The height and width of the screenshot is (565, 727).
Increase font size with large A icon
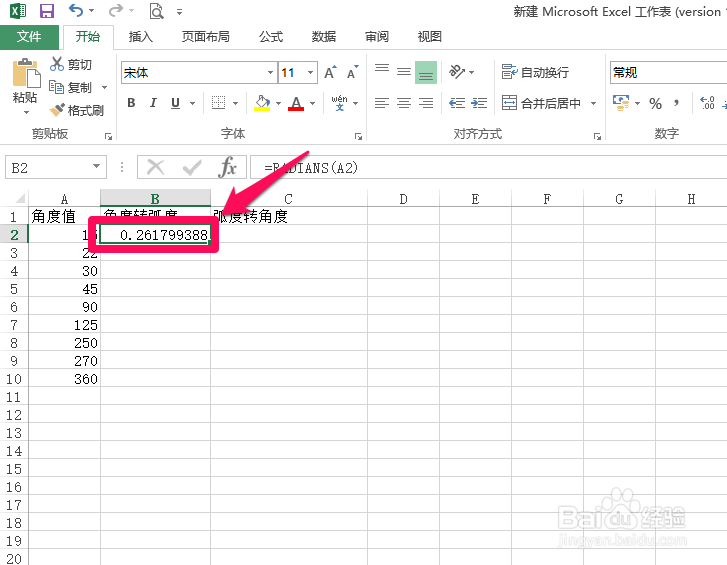[330, 72]
